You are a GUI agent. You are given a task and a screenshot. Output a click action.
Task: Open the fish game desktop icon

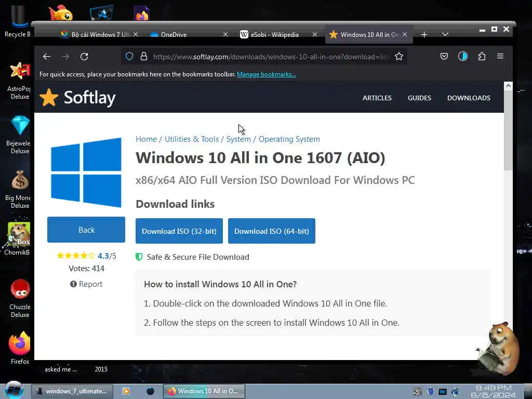(61, 12)
